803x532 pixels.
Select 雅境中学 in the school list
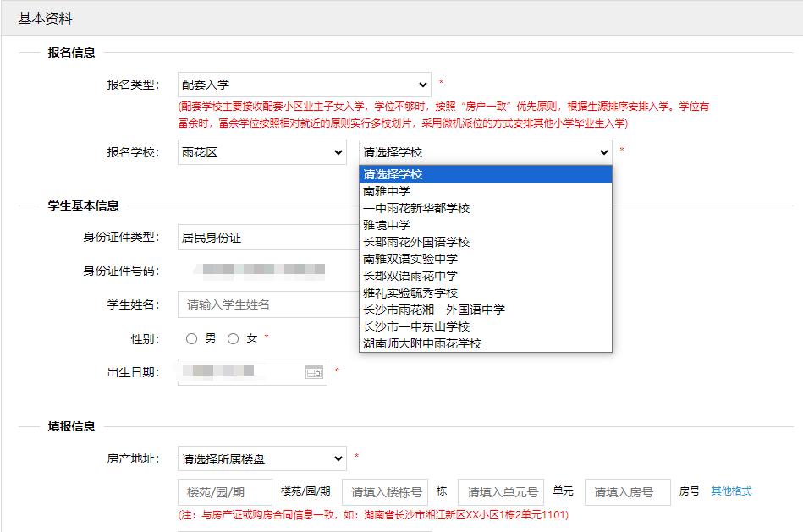387,225
